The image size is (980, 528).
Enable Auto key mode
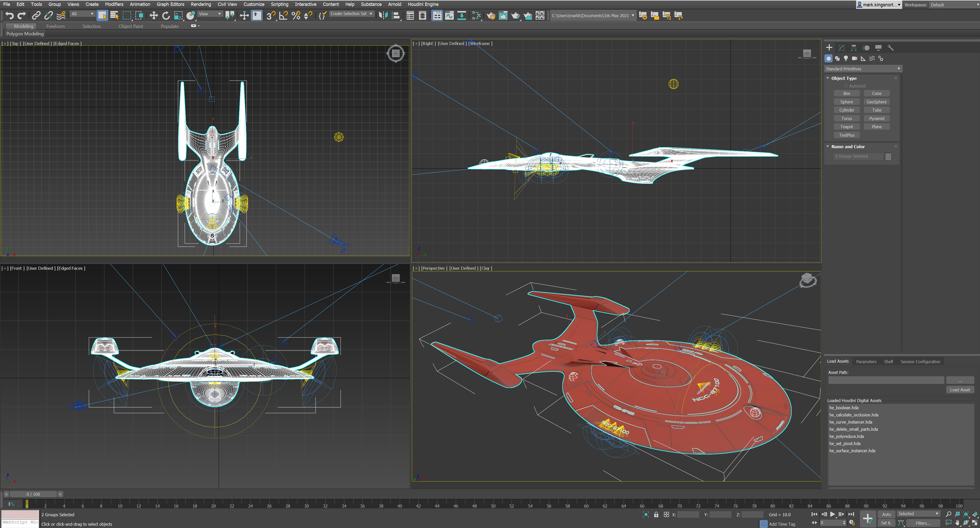(x=886, y=514)
